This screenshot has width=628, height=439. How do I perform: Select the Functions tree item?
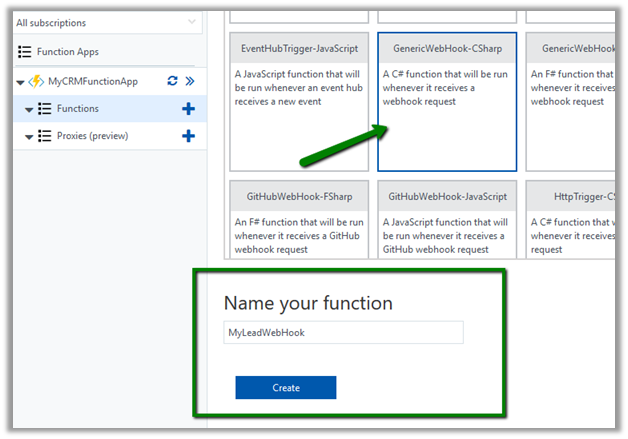[x=110, y=109]
